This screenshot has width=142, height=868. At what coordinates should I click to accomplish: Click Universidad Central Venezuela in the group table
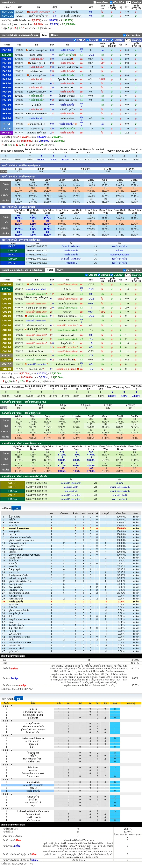point(33,811)
